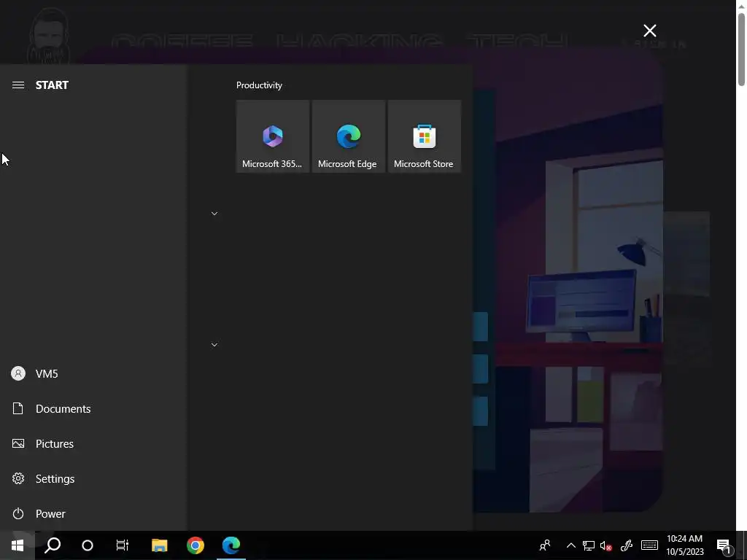
Task: Open the clock showing 10:24 AM
Action: pyautogui.click(x=684, y=545)
